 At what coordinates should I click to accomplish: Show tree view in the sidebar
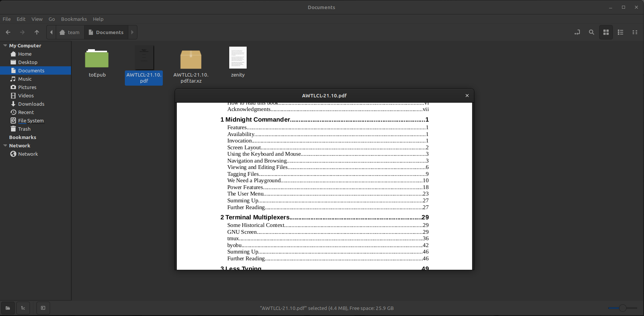point(23,308)
